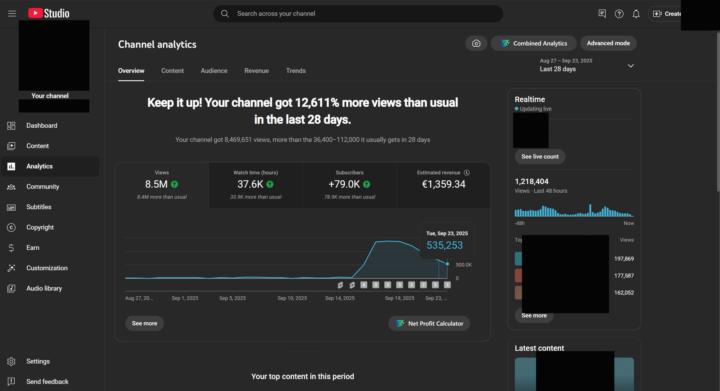Screen dimensions: 720x391
Task: Select the Overview tab
Action: point(131,71)
